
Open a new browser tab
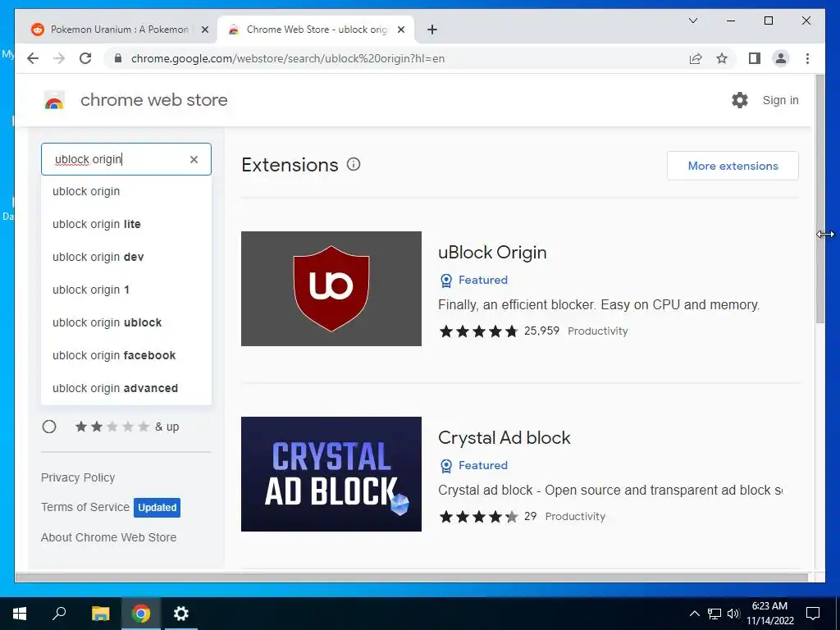point(432,30)
